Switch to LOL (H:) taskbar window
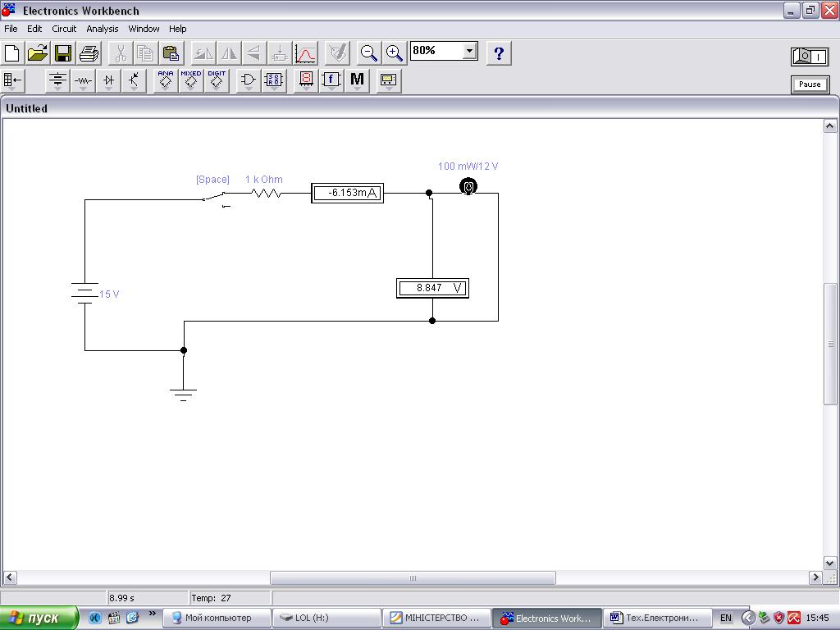 tap(326, 618)
